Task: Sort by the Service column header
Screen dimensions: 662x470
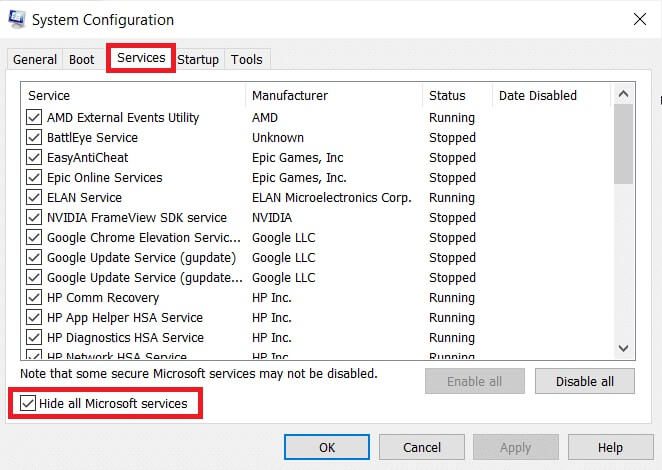Action: point(133,95)
